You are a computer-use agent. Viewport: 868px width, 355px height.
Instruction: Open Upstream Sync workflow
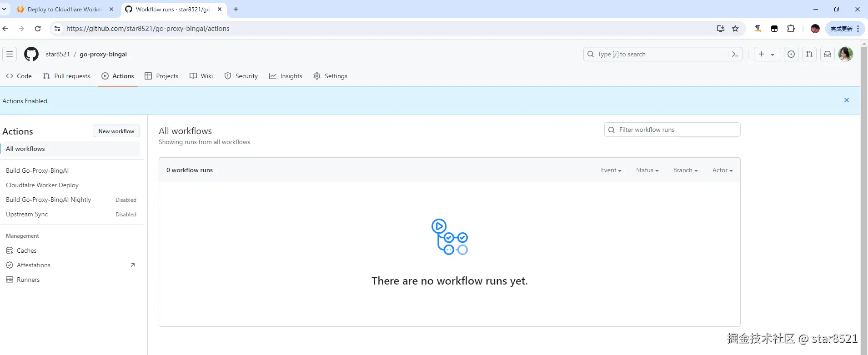pyautogui.click(x=27, y=214)
